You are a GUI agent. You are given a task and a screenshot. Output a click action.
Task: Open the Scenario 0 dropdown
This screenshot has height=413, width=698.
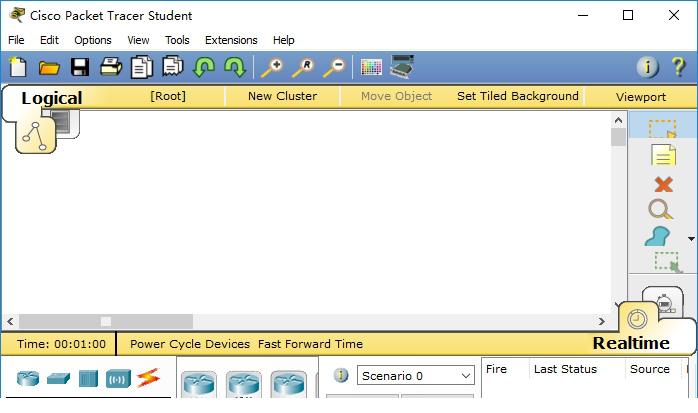pos(416,376)
